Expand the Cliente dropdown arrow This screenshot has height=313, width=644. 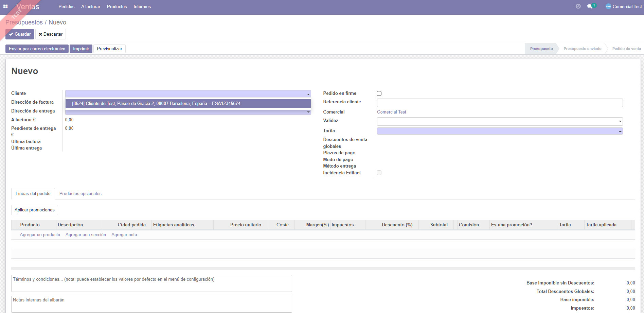(x=308, y=94)
